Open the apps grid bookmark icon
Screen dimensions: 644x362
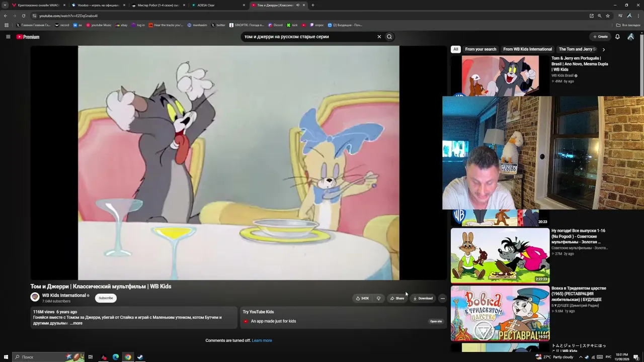pos(7,25)
